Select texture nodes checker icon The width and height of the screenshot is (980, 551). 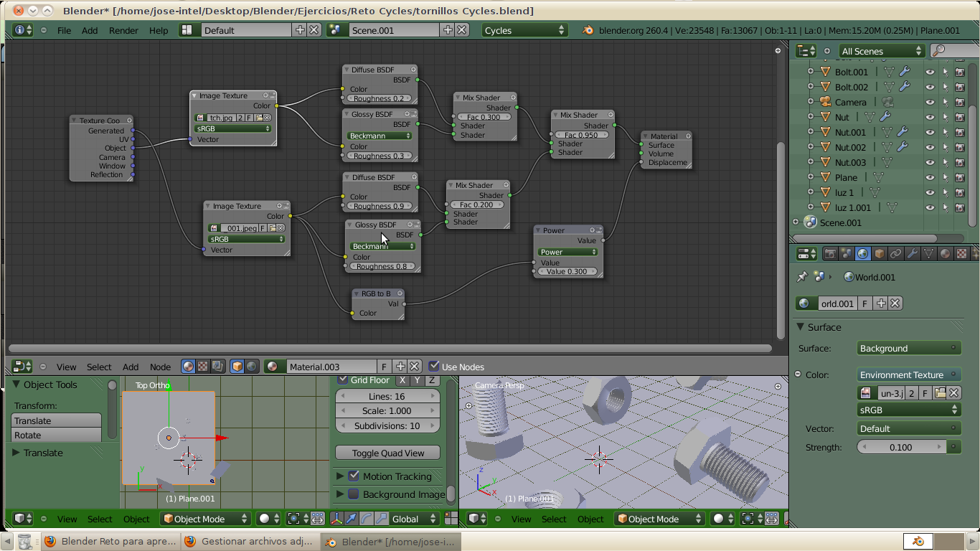pos(203,367)
